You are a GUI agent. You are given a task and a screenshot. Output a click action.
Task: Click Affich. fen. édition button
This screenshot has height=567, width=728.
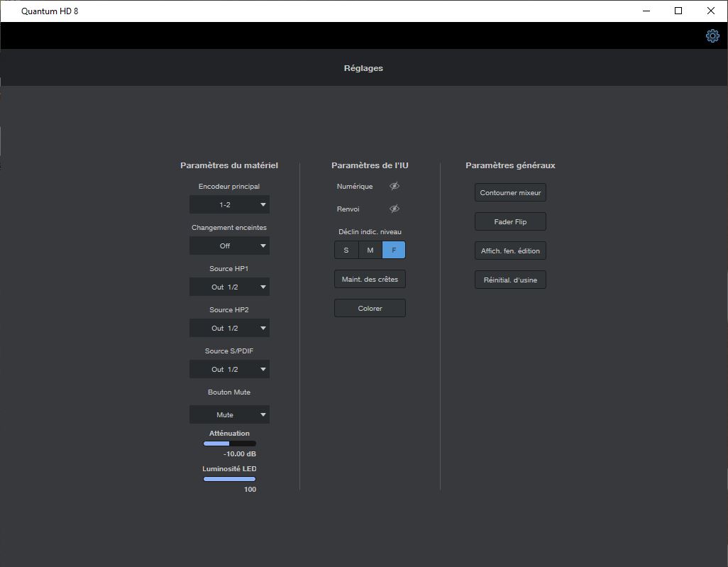(x=510, y=251)
